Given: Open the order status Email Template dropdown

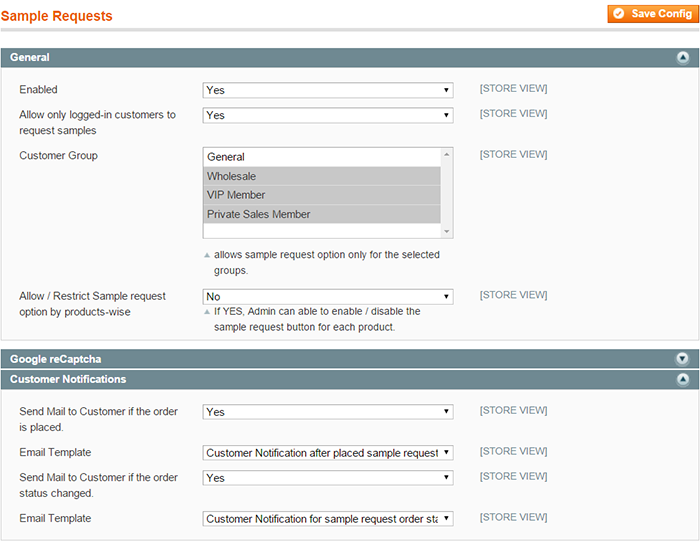Looking at the screenshot, I should tap(328, 519).
